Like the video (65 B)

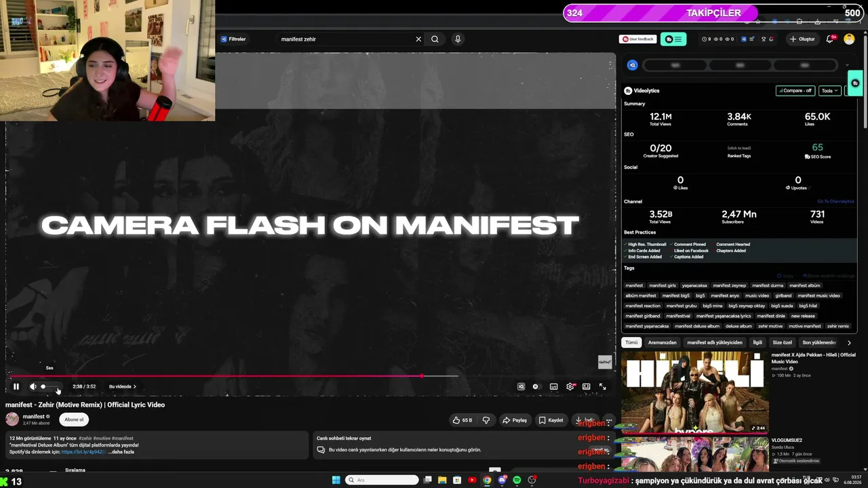tap(462, 420)
